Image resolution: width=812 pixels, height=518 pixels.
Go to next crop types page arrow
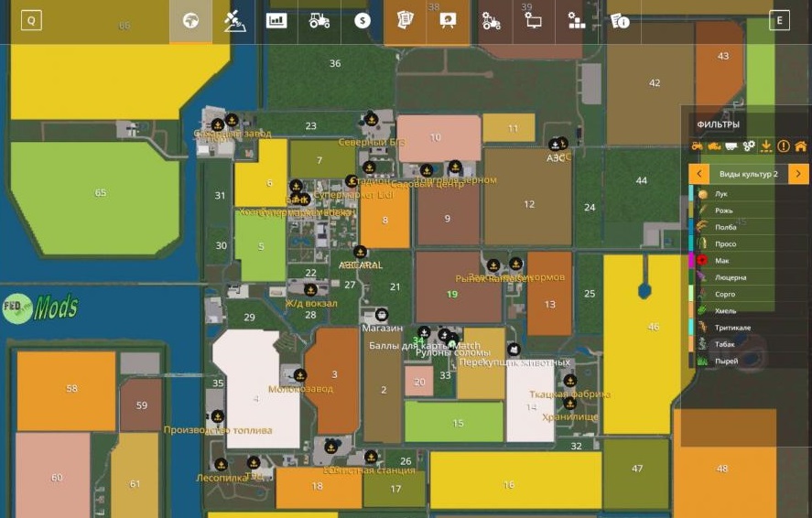coord(798,173)
